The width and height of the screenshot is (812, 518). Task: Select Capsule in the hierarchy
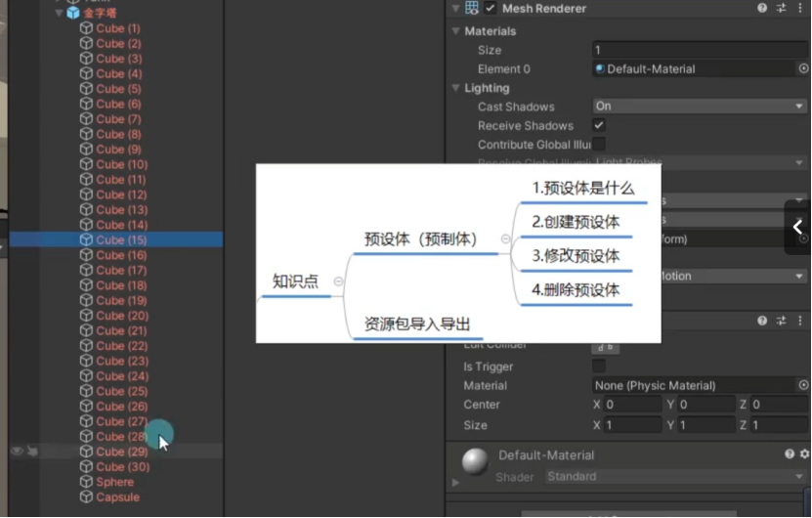(116, 496)
